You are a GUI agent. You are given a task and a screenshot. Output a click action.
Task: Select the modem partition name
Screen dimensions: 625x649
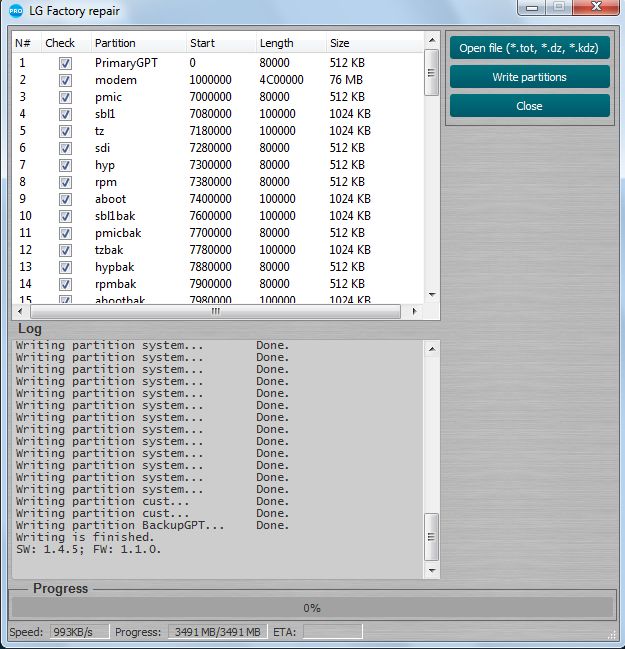tap(116, 80)
